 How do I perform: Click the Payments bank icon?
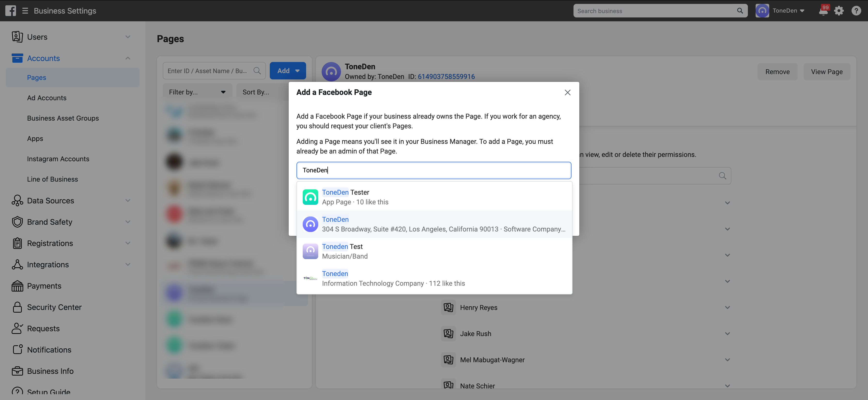[x=17, y=286]
